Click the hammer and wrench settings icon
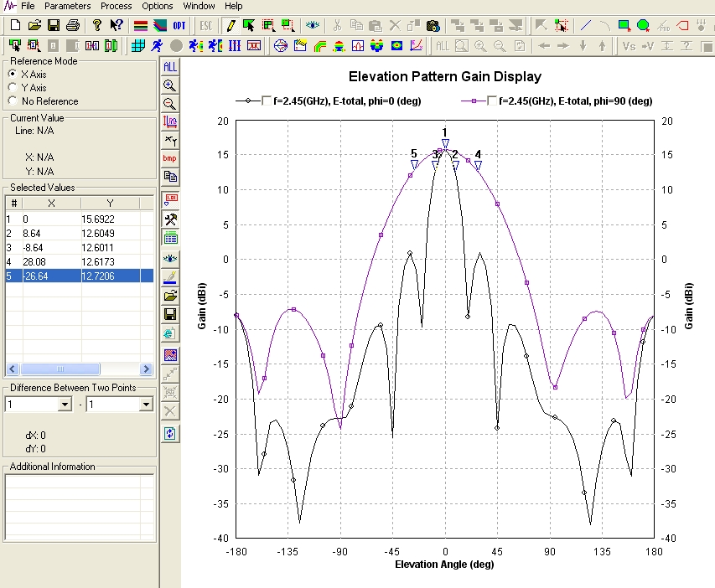This screenshot has height=588, width=715. pyautogui.click(x=170, y=219)
